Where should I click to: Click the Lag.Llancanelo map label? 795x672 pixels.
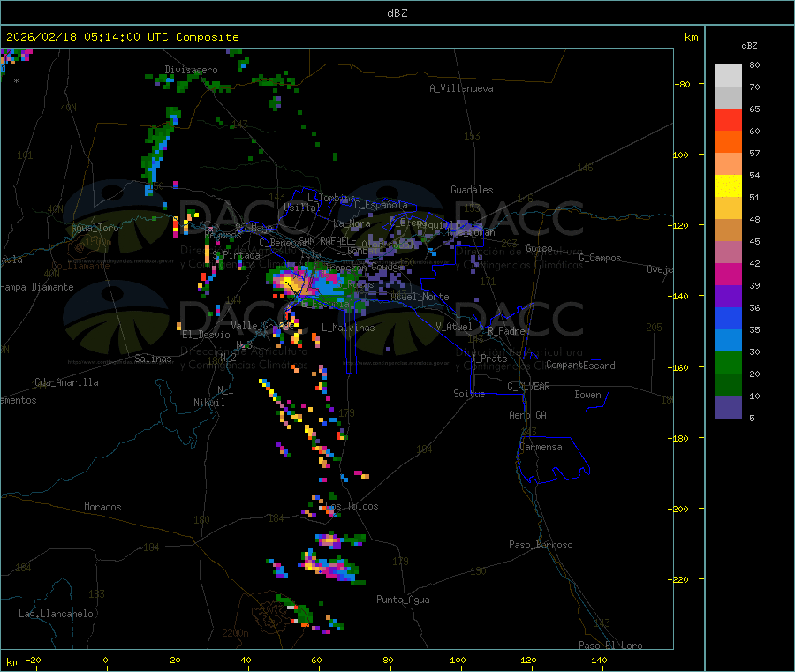pos(56,614)
